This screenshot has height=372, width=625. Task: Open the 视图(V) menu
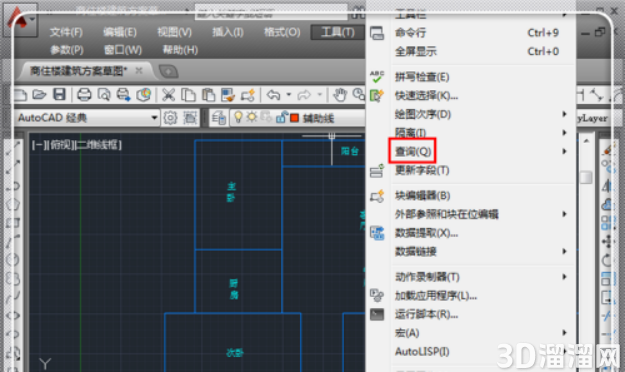tap(174, 32)
